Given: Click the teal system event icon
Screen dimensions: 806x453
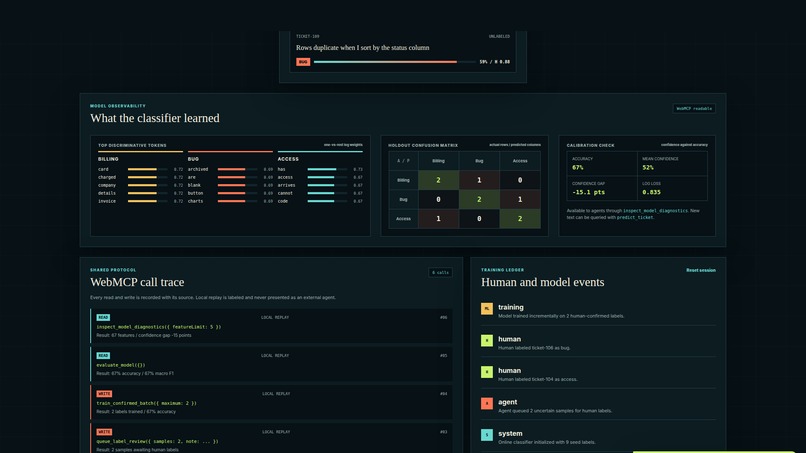Looking at the screenshot, I should 487,435.
